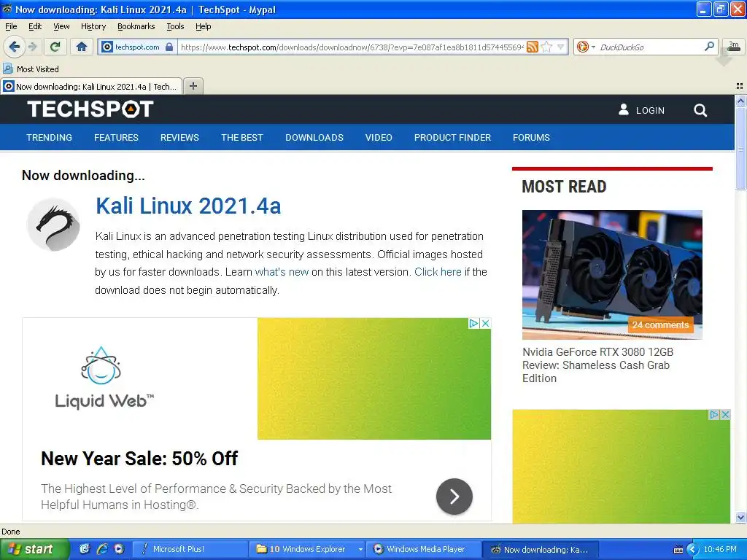Click the show desktop quick launch icon
The width and height of the screenshot is (747, 560).
click(x=85, y=549)
